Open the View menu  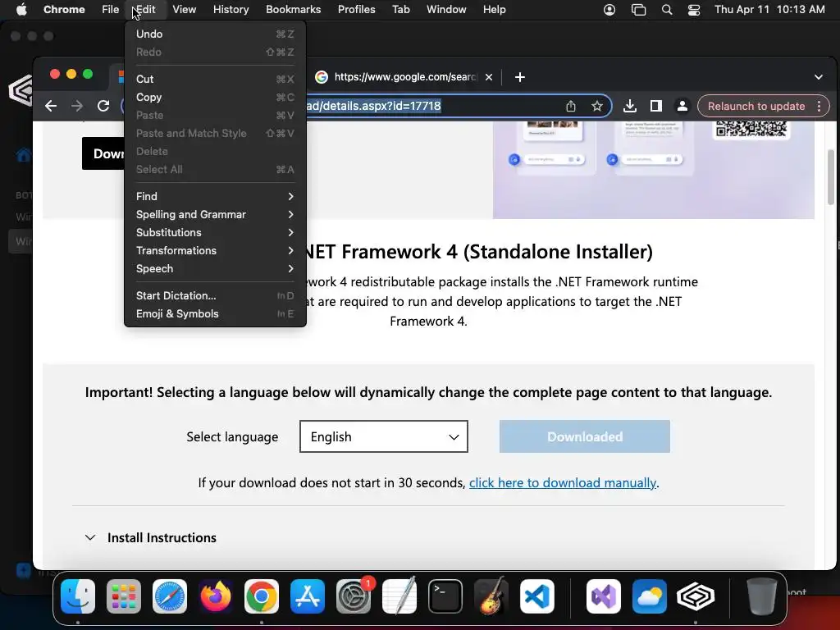pos(185,10)
